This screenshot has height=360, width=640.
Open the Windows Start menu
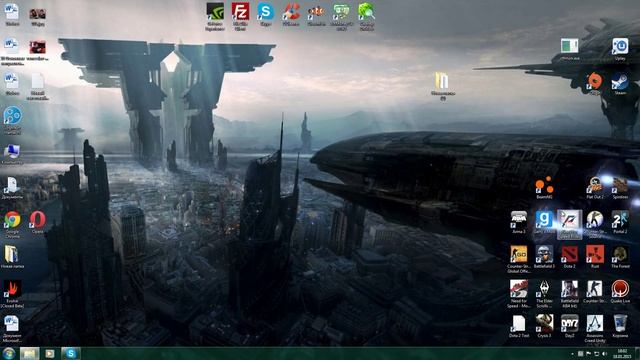(x=9, y=353)
